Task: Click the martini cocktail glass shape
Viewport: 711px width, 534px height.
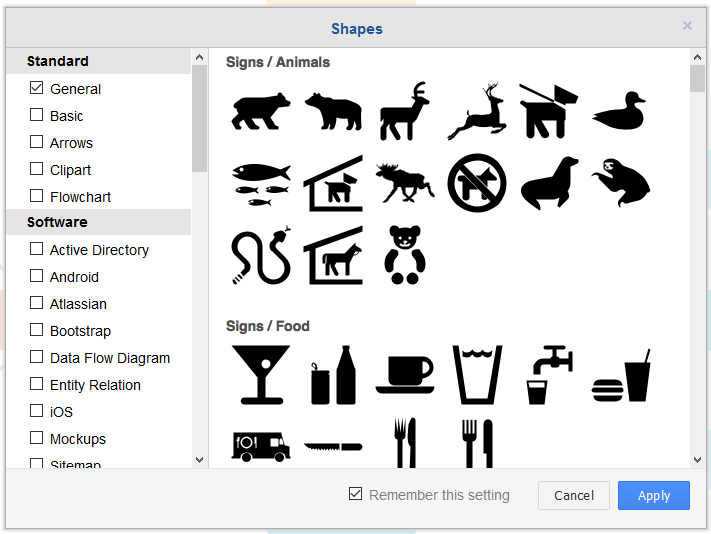Action: coord(261,374)
